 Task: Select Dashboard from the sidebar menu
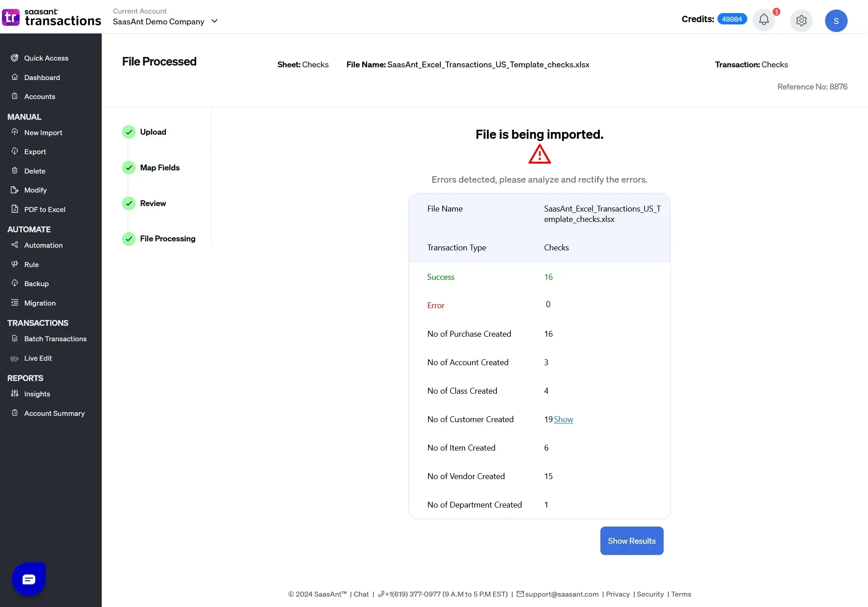click(x=42, y=77)
